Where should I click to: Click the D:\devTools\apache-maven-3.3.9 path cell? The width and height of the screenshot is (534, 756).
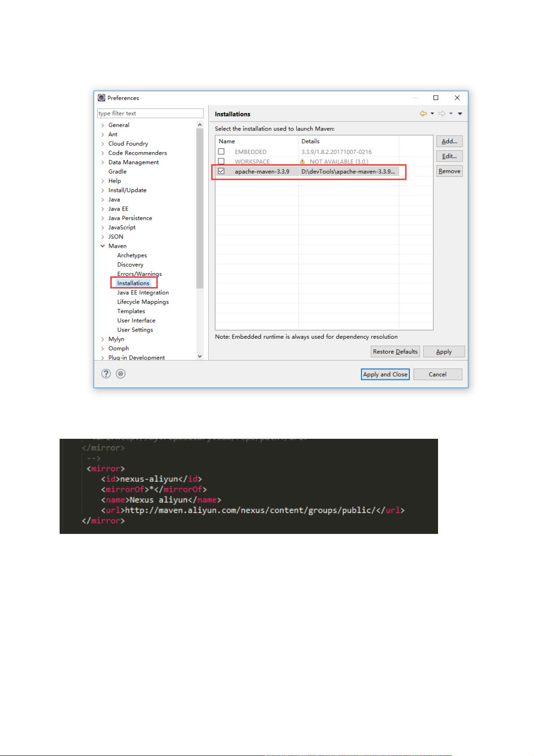[348, 171]
